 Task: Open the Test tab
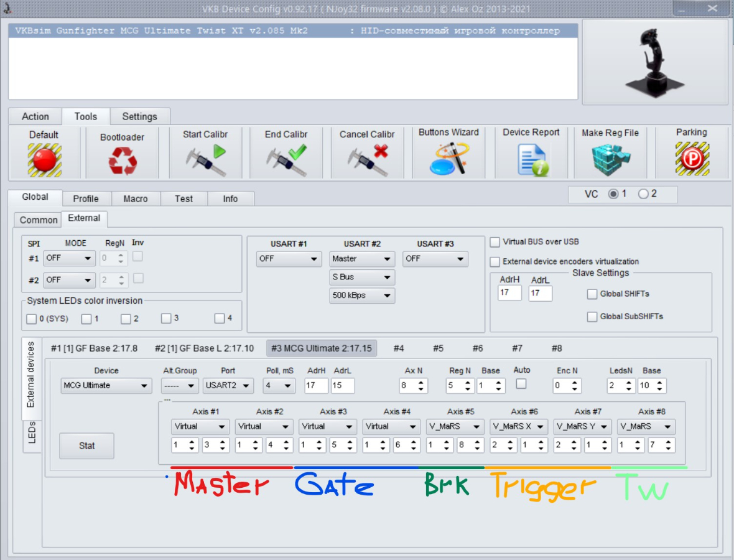pos(184,199)
